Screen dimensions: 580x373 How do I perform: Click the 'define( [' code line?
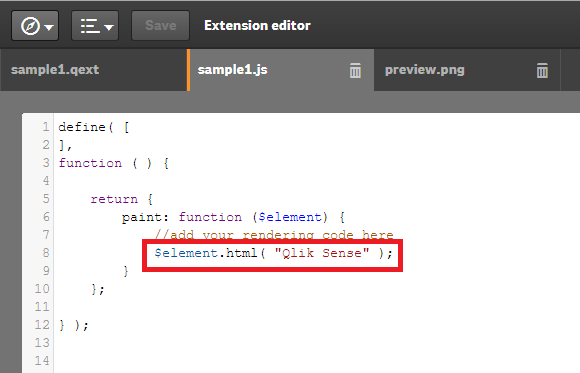pos(94,127)
